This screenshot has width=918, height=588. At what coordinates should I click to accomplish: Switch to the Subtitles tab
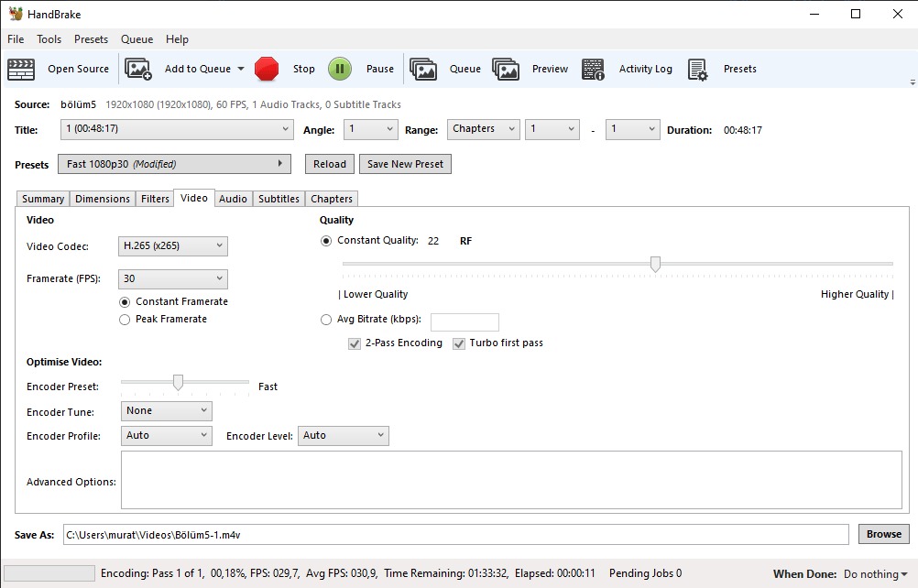coord(279,199)
